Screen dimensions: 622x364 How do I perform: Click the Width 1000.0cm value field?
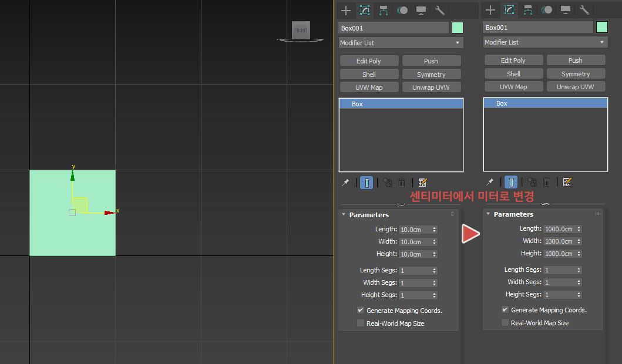coord(559,241)
